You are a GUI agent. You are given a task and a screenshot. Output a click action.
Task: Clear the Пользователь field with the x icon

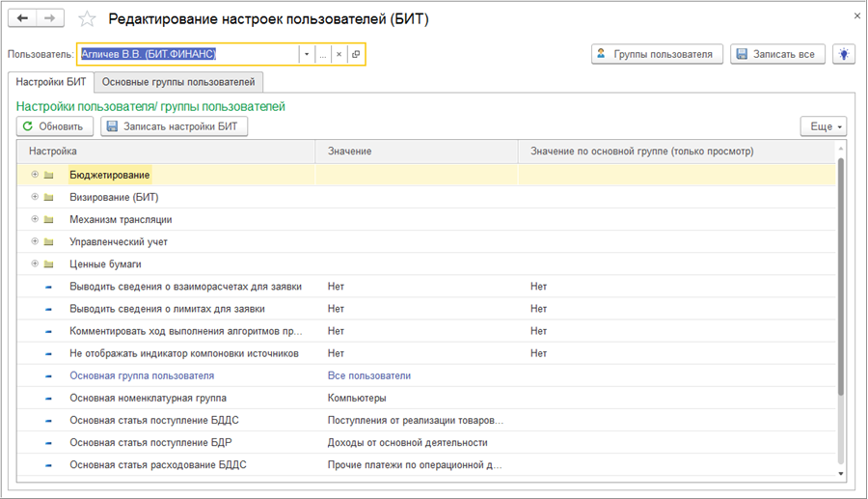339,55
